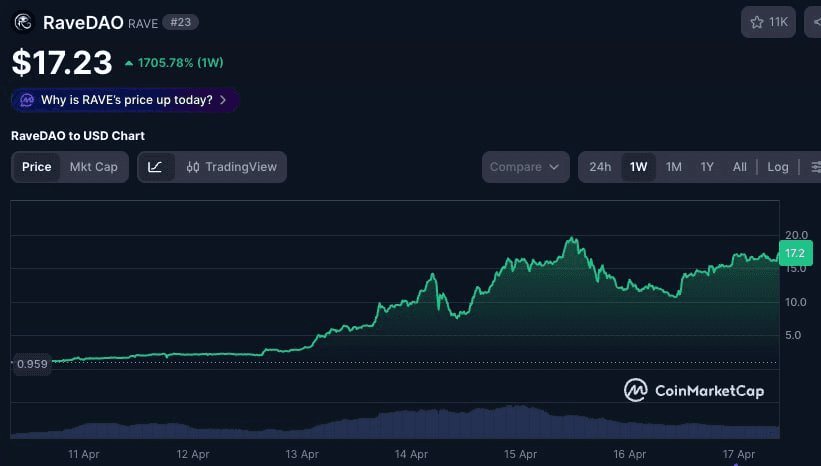Select the 1M time range
The width and height of the screenshot is (821, 466).
673,167
